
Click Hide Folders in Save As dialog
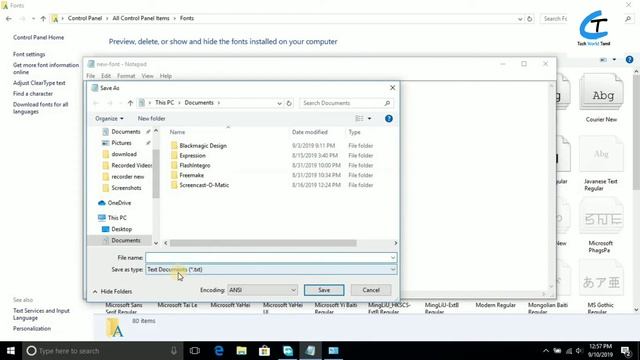pyautogui.click(x=112, y=291)
